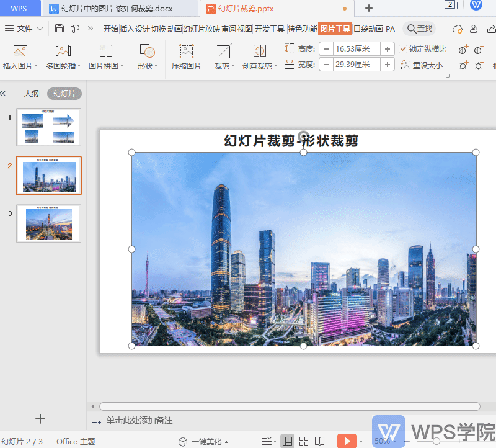Click the picture collage icon (图片拼图)

105,51
